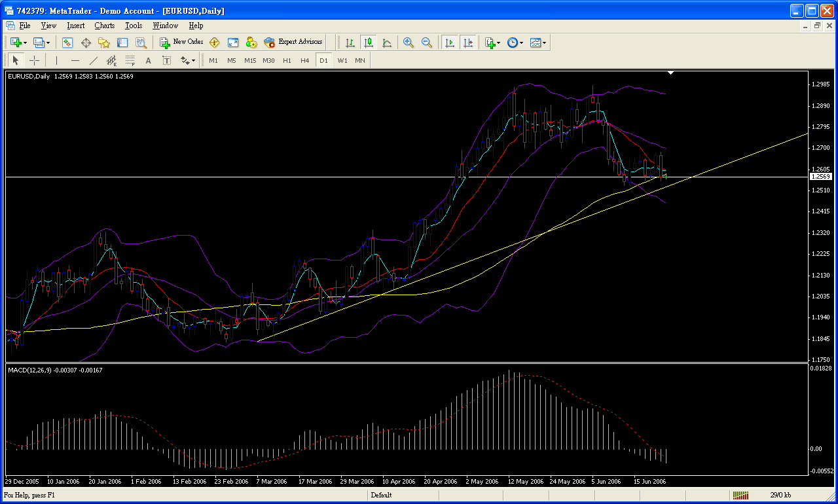Select the Crosshair tool
Image resolution: width=838 pixels, height=504 pixels.
coord(35,60)
